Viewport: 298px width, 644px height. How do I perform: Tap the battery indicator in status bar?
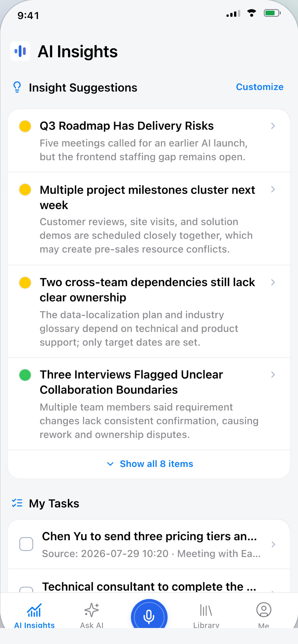tap(272, 13)
